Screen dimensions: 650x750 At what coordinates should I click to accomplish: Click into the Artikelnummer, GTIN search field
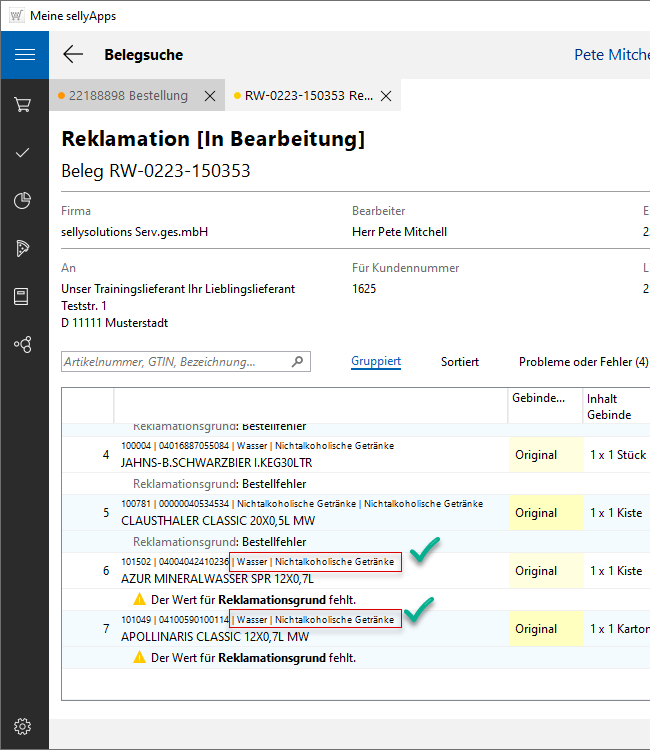[x=175, y=362]
